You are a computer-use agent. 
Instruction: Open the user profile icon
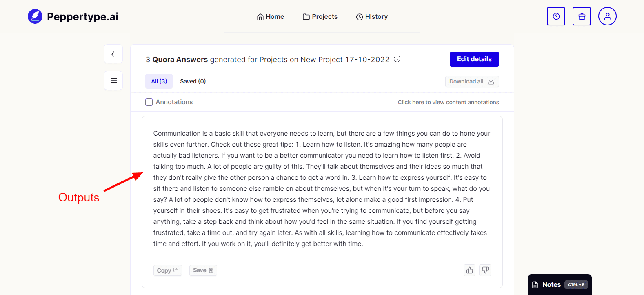click(x=607, y=16)
